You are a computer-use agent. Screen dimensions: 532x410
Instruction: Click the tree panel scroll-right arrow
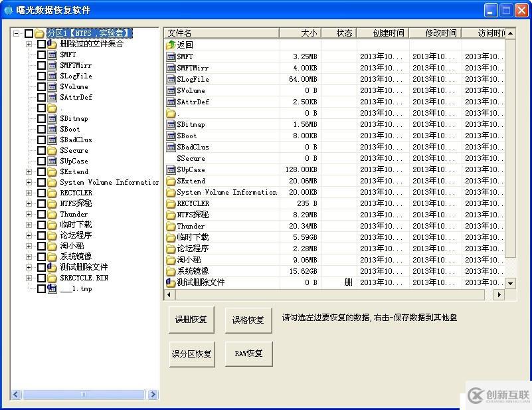pyautogui.click(x=153, y=395)
